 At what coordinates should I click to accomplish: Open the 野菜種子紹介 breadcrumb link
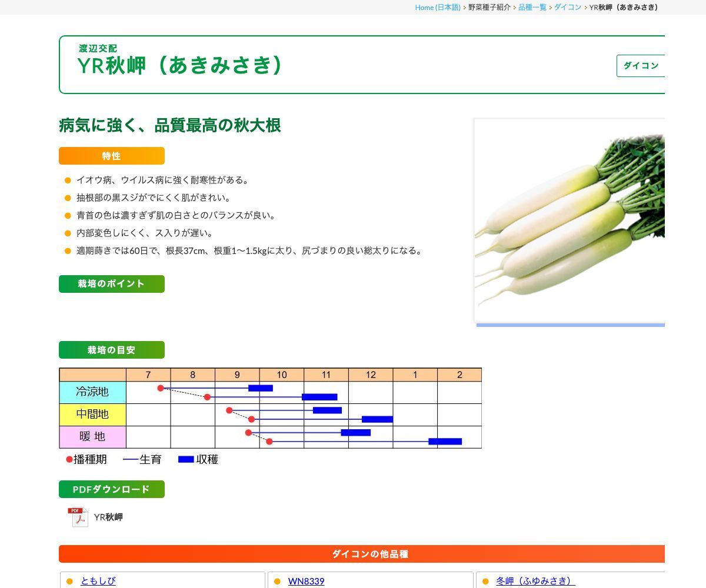(x=489, y=8)
